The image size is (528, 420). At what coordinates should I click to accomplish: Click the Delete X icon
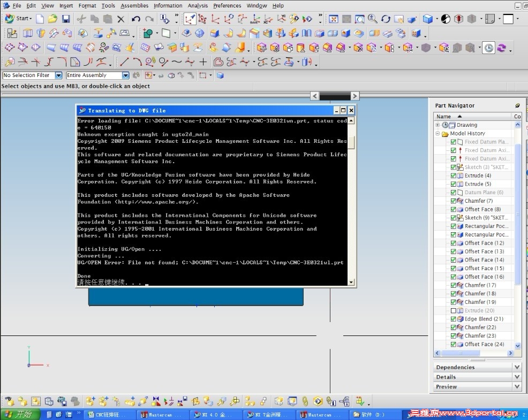click(x=120, y=19)
